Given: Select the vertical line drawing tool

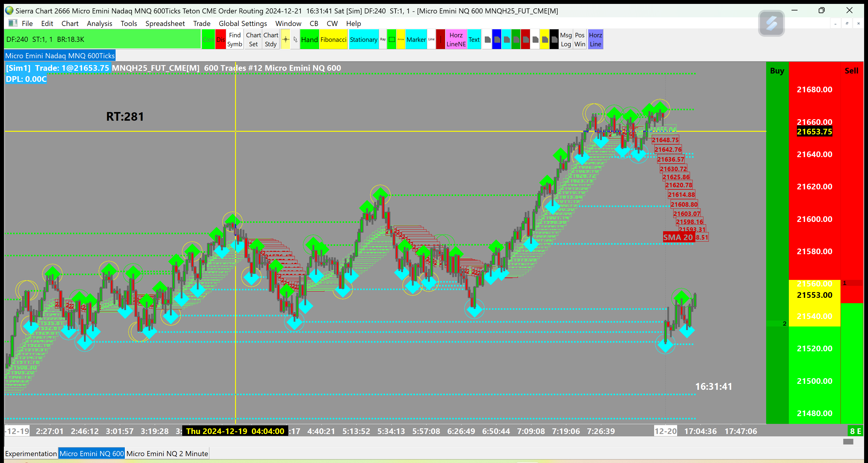Looking at the screenshot, I should point(440,39).
